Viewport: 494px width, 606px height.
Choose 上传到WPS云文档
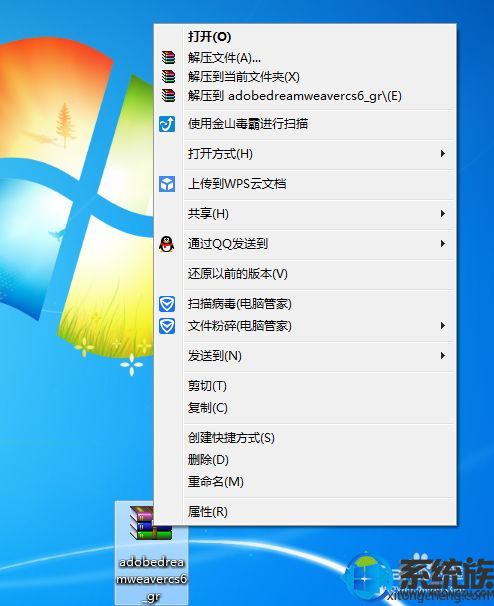(x=305, y=184)
